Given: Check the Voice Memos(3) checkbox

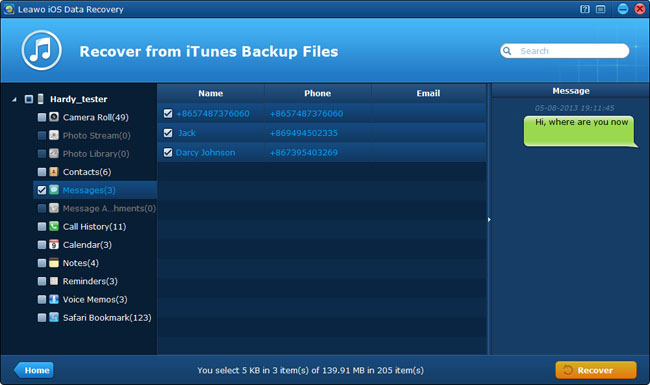Looking at the screenshot, I should (42, 300).
